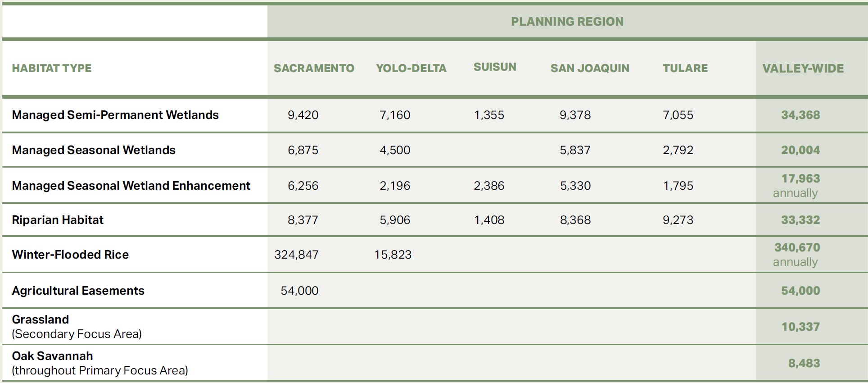This screenshot has width=868, height=383.
Task: Click the YOLO-DELTA column header
Action: click(x=411, y=68)
